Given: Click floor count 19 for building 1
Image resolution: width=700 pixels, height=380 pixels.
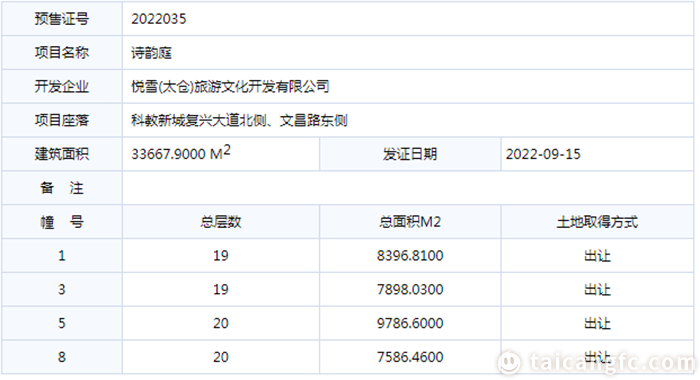Looking at the screenshot, I should (x=221, y=256).
